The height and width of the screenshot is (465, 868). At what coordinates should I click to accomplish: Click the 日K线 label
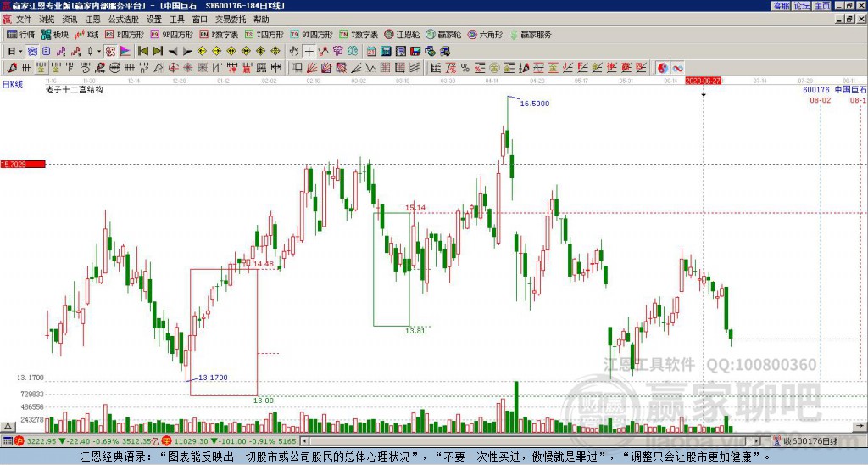pos(12,85)
